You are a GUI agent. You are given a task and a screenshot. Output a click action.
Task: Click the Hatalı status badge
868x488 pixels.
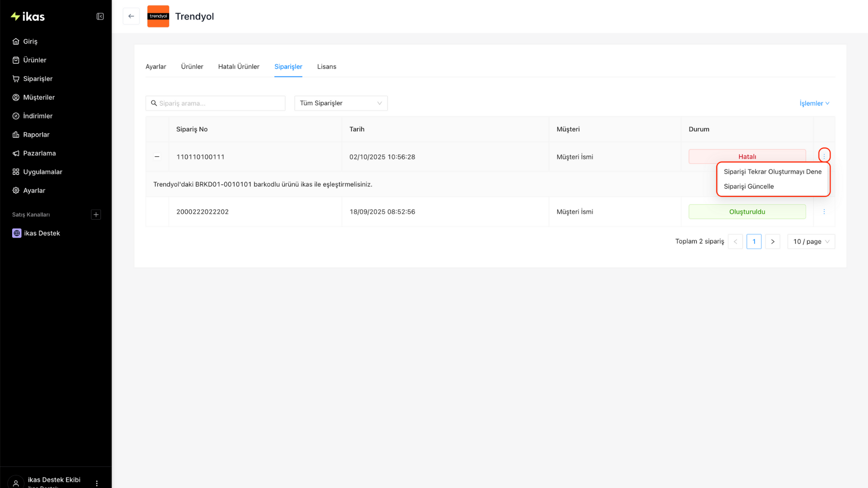click(x=747, y=157)
